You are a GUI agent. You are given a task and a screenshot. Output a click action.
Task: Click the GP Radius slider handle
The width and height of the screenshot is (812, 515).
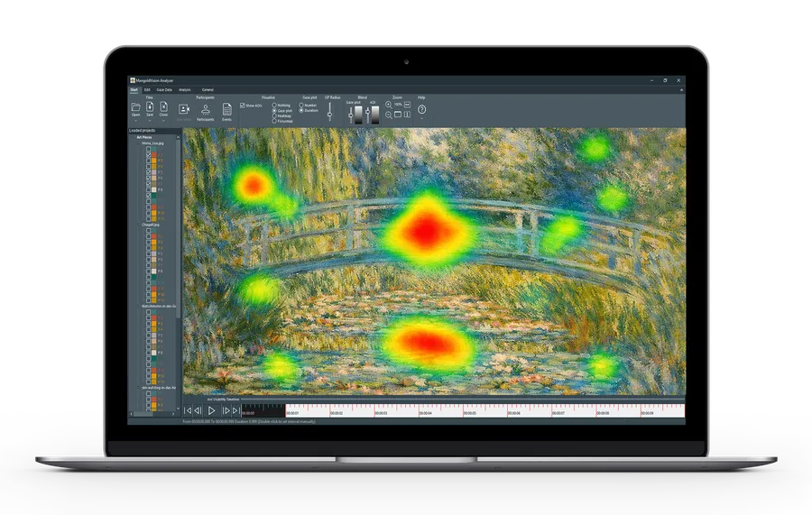[330, 115]
